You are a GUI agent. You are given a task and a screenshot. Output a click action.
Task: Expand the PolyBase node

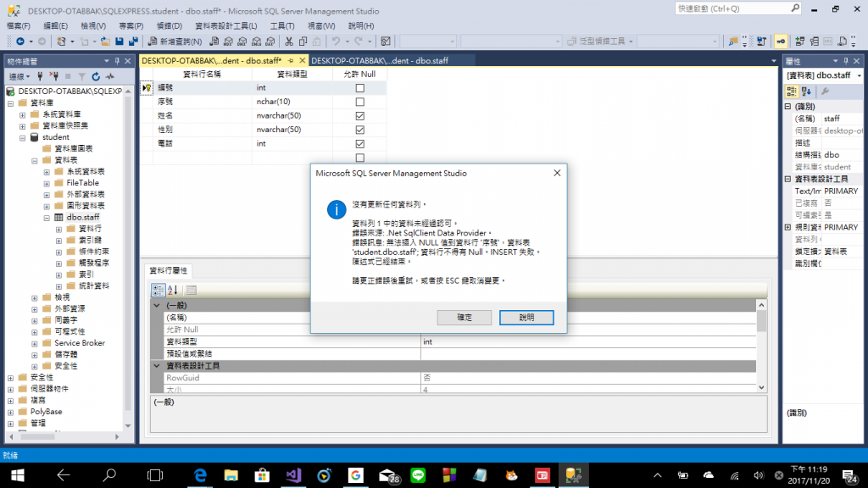pos(10,412)
